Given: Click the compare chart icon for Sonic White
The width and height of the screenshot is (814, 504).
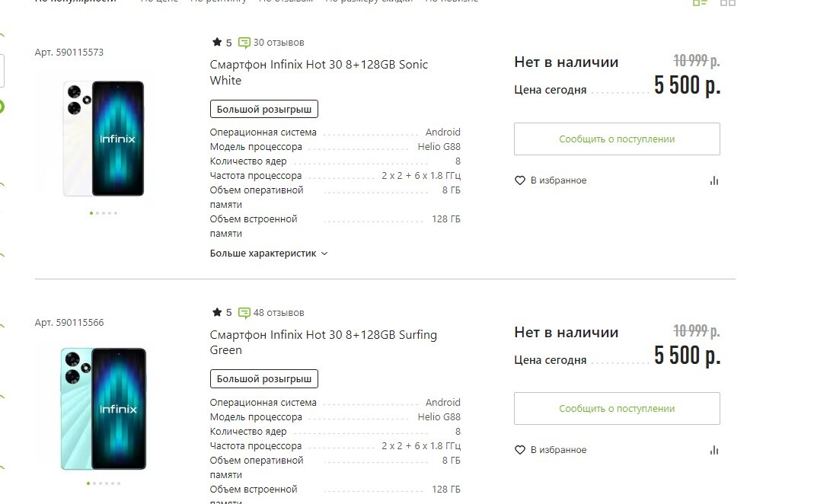Looking at the screenshot, I should pos(713,180).
